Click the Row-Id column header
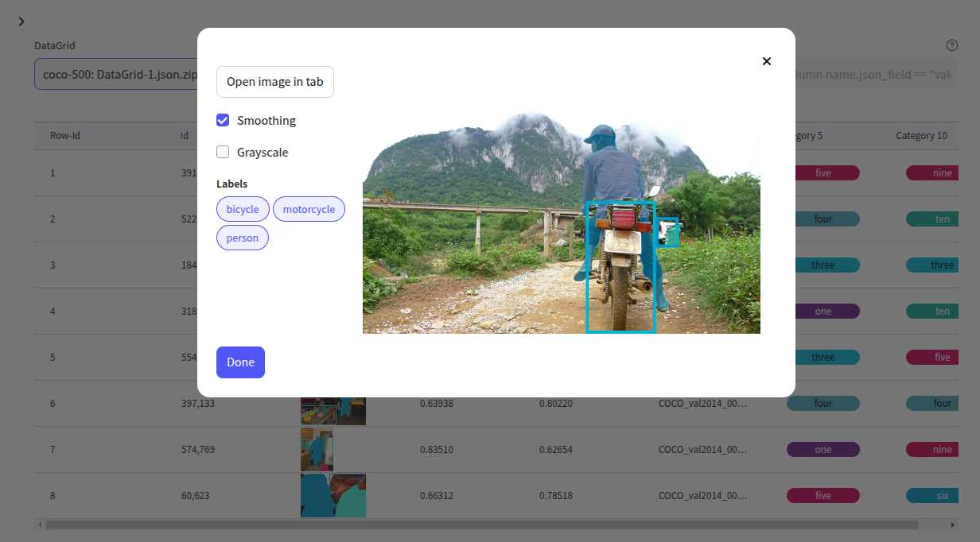980x542 pixels. [x=65, y=136]
